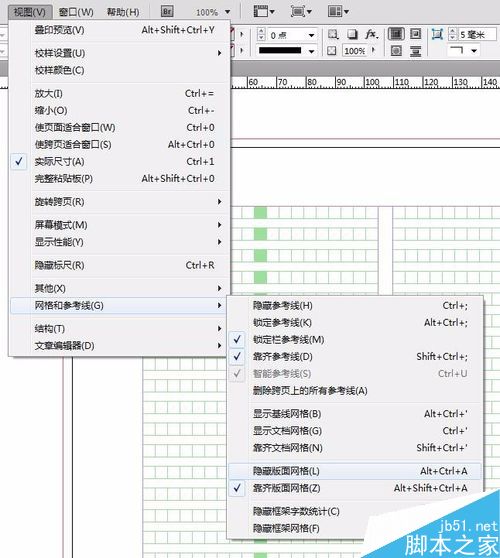
Task: Expand the 文章编辑器(D) submenu
Action: tap(120, 346)
